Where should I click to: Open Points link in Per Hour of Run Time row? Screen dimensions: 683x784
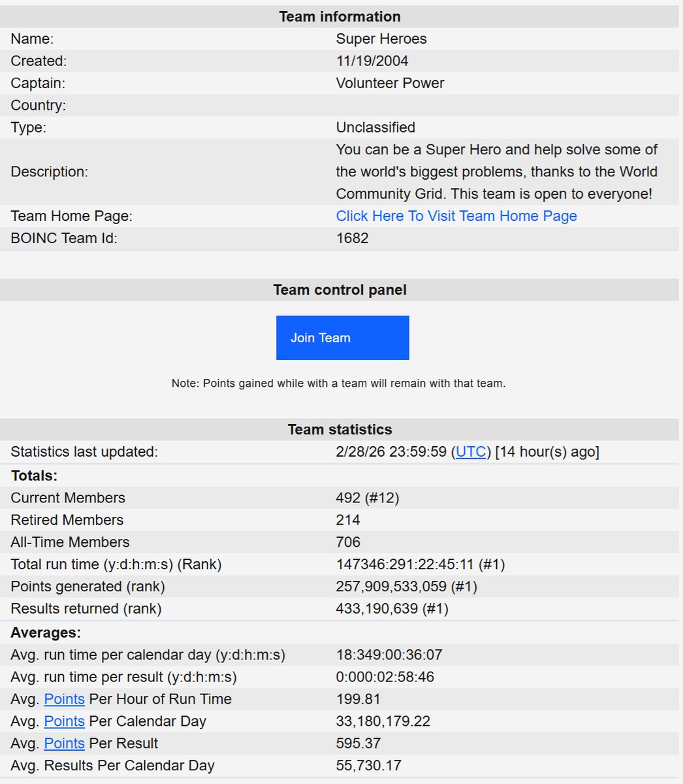click(x=64, y=699)
